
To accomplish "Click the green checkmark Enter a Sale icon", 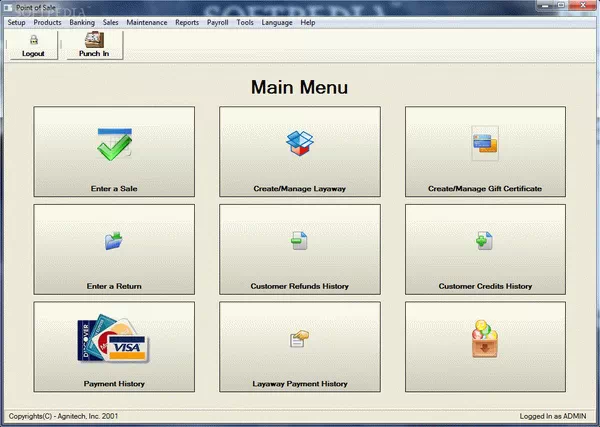I will tap(114, 145).
